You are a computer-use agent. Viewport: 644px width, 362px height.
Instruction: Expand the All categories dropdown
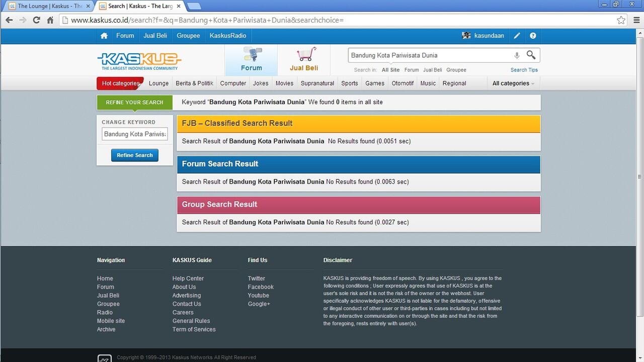point(513,83)
